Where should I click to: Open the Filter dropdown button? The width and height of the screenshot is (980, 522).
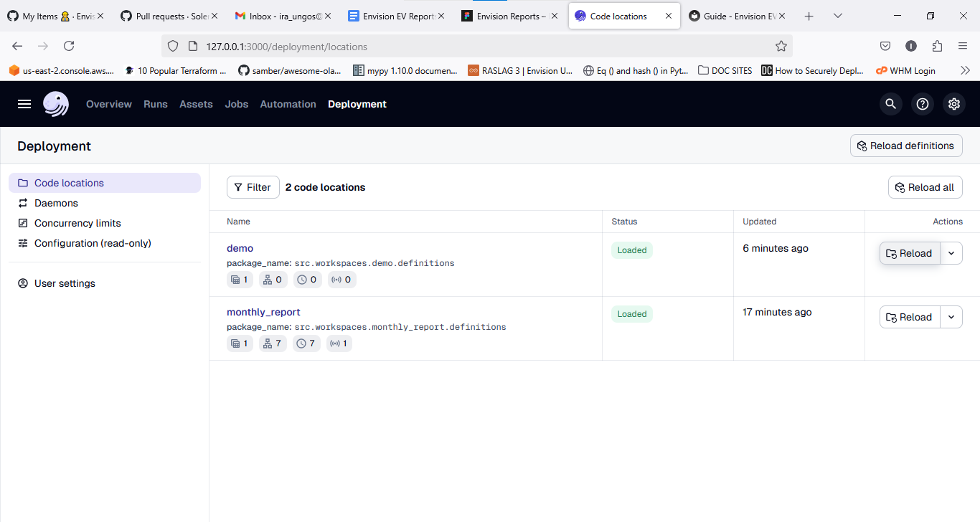[253, 187]
